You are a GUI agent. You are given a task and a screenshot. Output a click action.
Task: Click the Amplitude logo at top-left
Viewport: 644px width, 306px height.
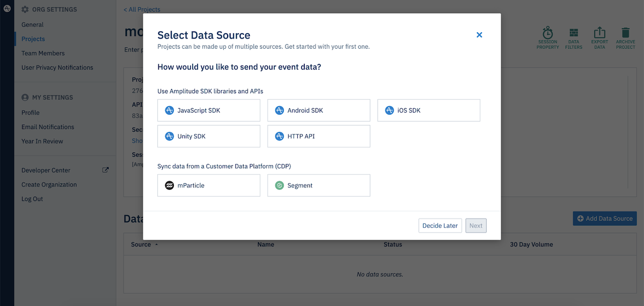coord(7,9)
